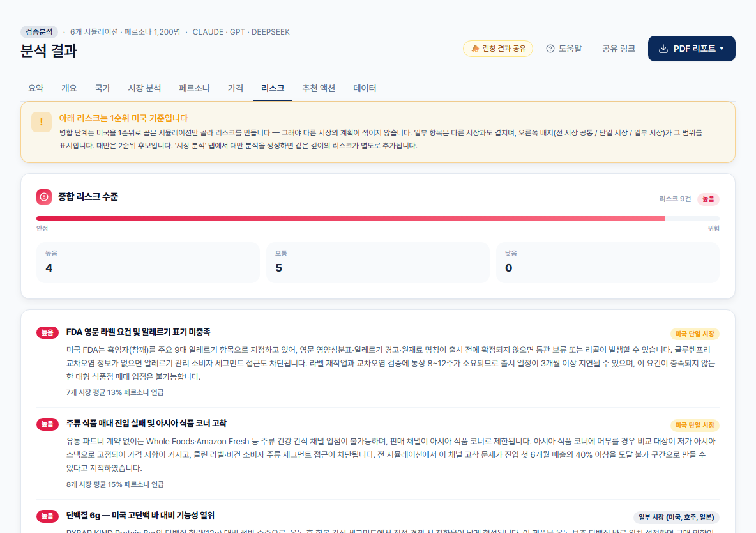Click the heading FDA 영문 라벨 요건 및 알레르기 표기 미충족

(x=139, y=332)
